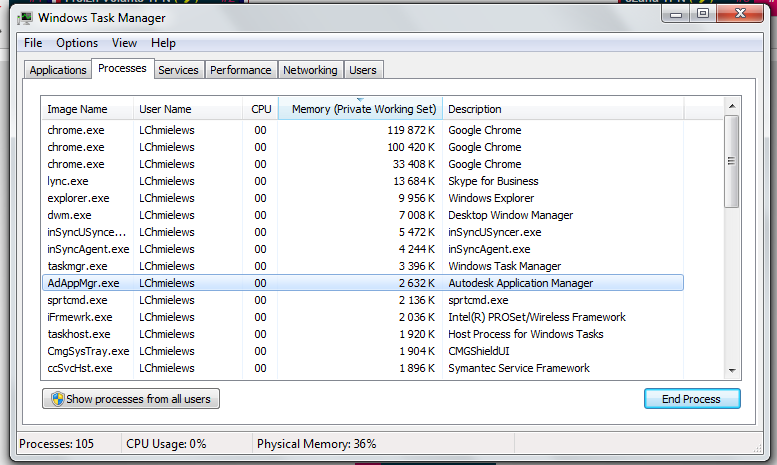The image size is (777, 465).
Task: Maximize the Task Manager window
Action: 703,14
